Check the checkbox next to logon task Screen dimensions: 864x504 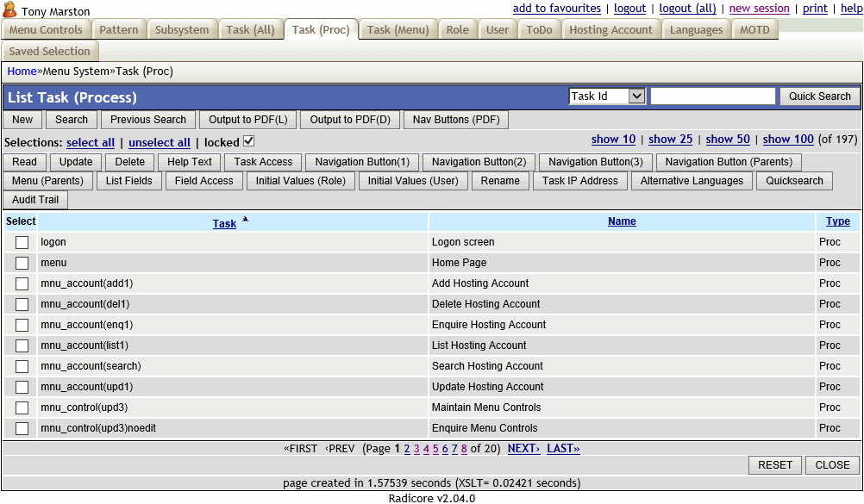tap(21, 242)
